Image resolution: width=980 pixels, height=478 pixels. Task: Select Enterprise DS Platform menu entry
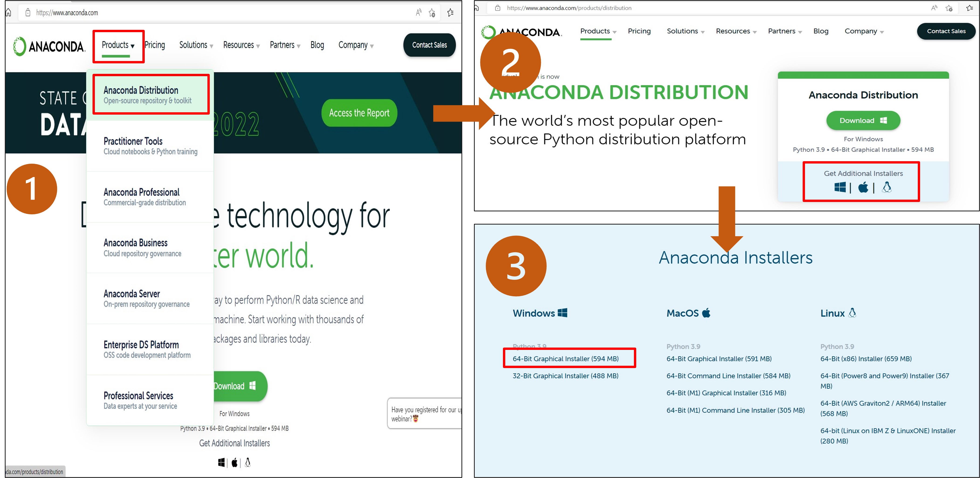tap(150, 349)
